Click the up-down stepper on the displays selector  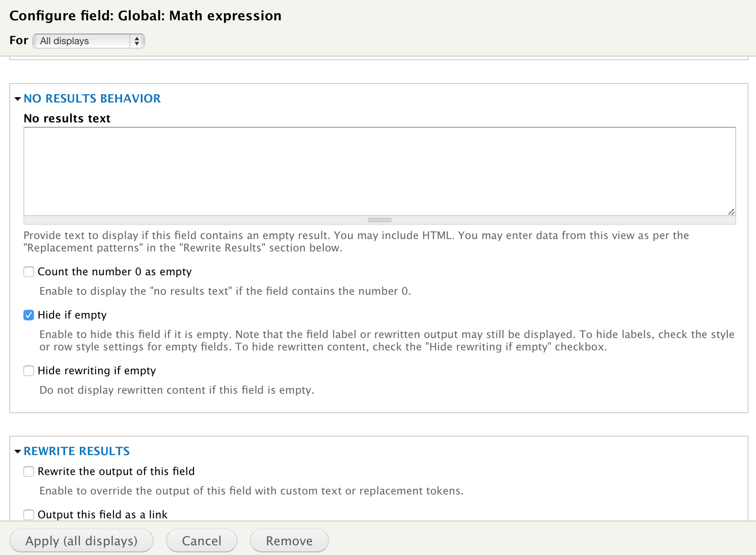[x=137, y=41]
